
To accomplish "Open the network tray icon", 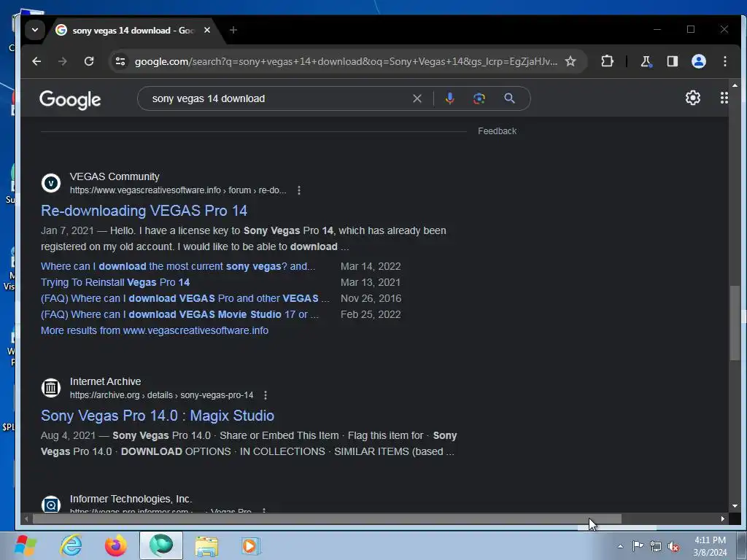I will click(x=656, y=546).
